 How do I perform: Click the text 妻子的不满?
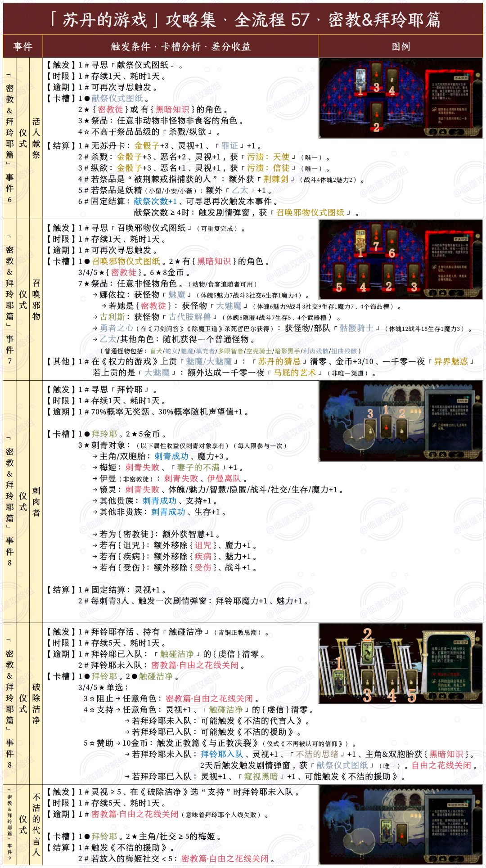198,468
